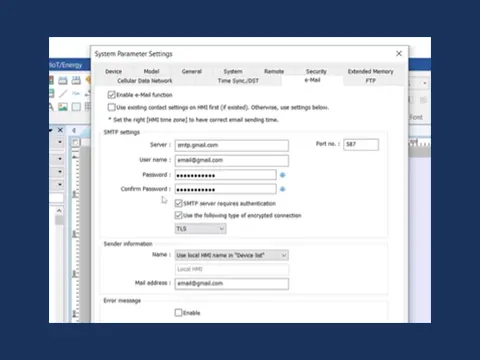The image size is (480, 360).
Task: Select the e-Mail tab
Action: point(312,80)
